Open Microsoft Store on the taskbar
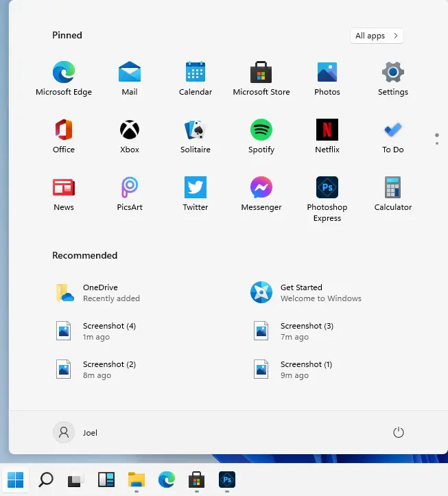448x496 pixels. tap(196, 480)
